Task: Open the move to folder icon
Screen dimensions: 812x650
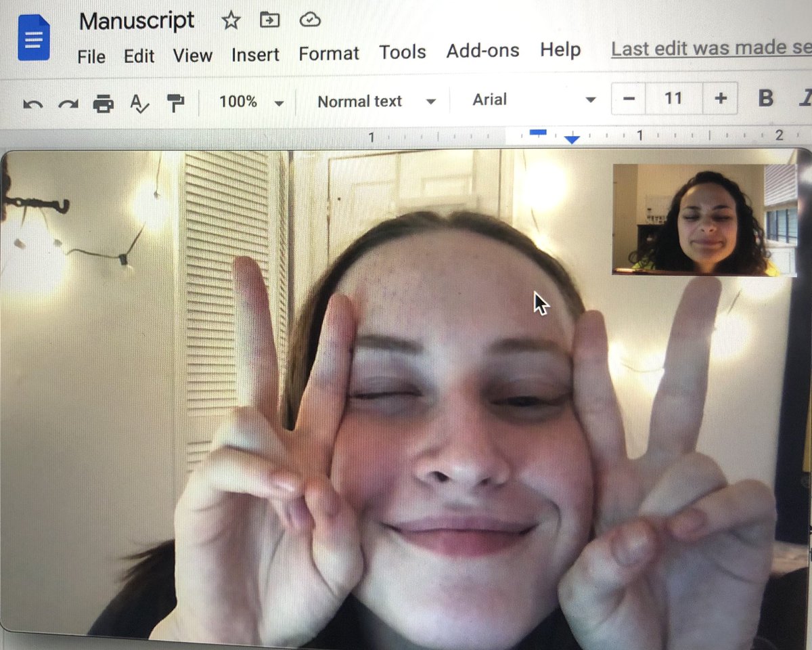Action: (x=270, y=20)
